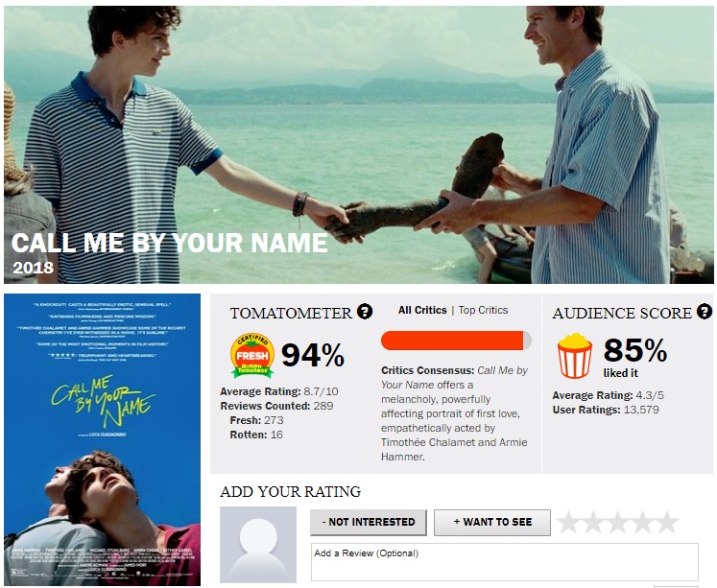Click the Call Me By Your Name title
Screen dimensions: 717x588
coord(169,242)
